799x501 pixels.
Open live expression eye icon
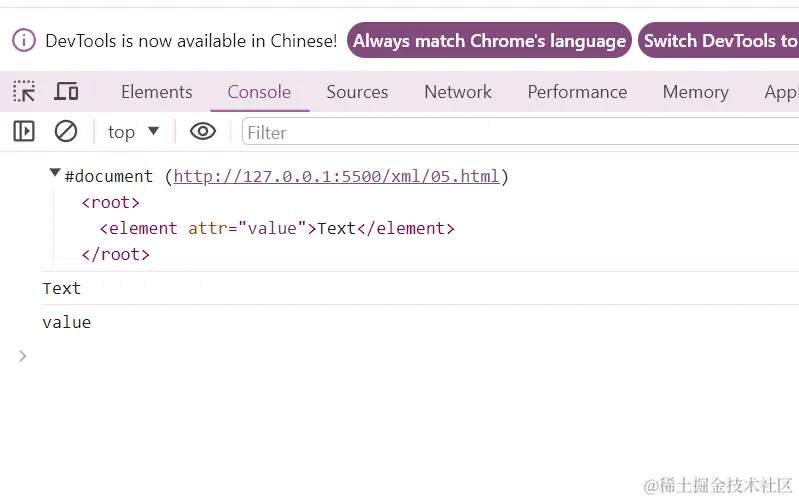(x=203, y=131)
